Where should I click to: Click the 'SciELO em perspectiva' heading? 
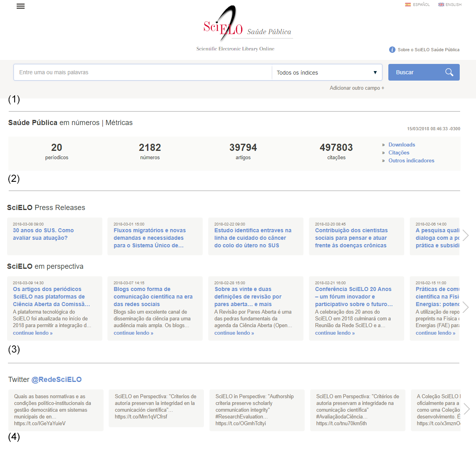click(x=45, y=266)
